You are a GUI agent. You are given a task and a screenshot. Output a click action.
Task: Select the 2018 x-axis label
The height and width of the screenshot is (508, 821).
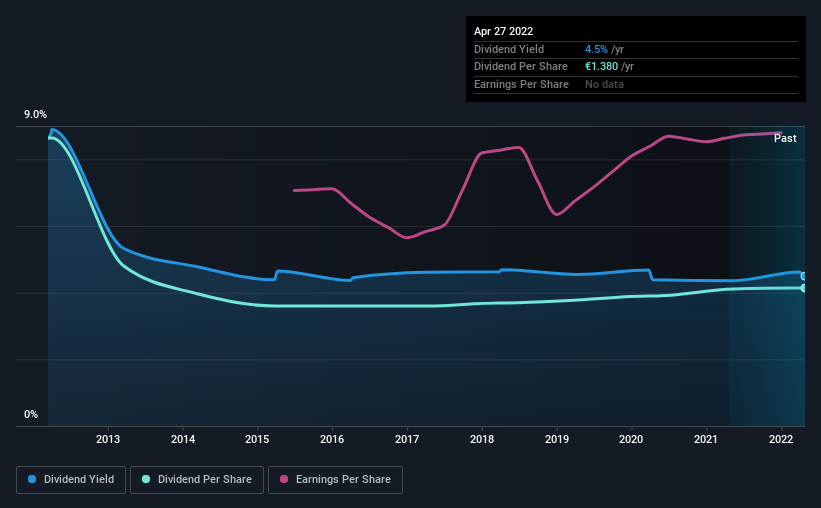point(482,439)
